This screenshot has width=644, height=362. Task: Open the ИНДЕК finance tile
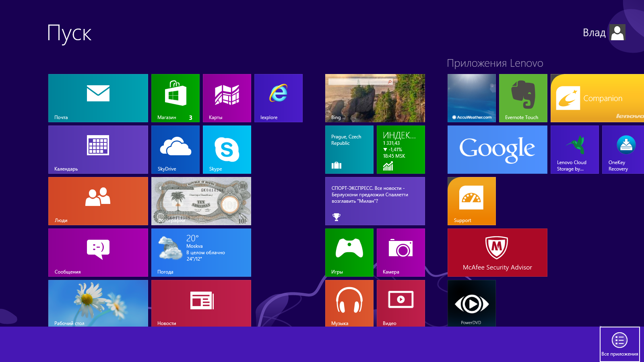401,150
